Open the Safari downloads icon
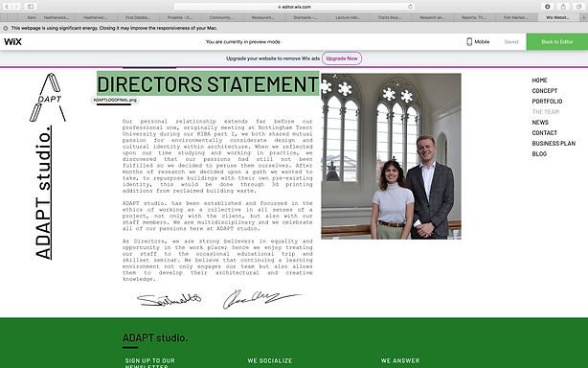 point(547,7)
